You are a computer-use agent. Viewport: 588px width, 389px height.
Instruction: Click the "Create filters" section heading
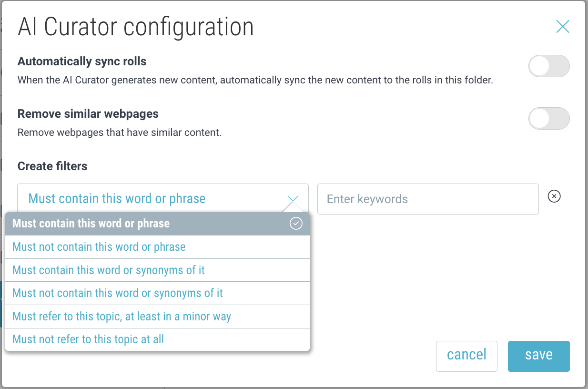tap(52, 166)
